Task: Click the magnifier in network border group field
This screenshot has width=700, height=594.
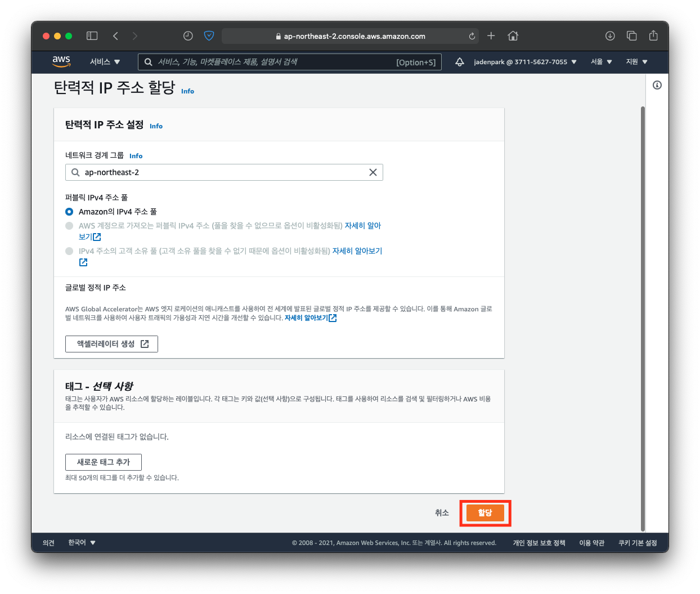Action: pos(75,172)
